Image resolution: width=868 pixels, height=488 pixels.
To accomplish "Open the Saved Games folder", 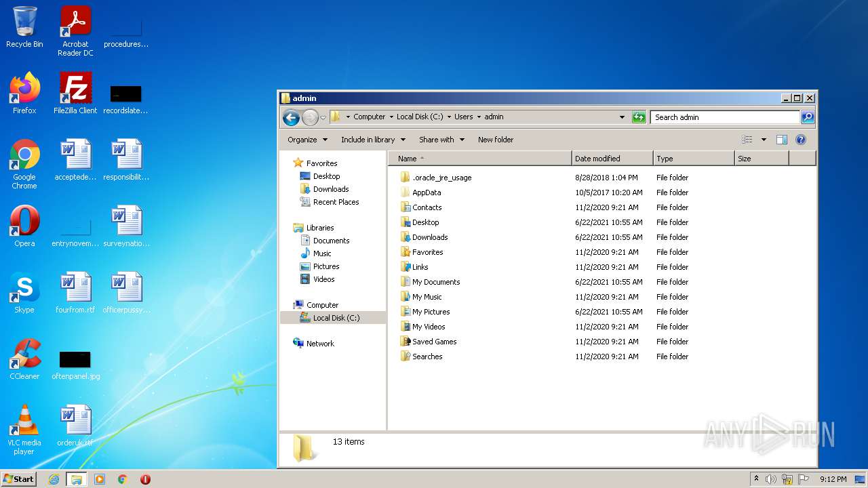I will click(434, 342).
